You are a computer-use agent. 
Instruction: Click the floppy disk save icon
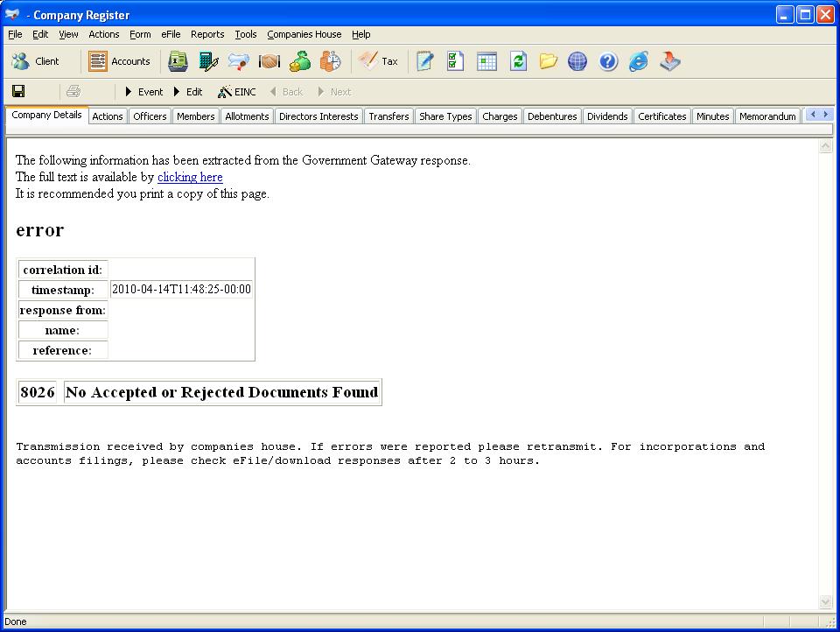coord(18,91)
